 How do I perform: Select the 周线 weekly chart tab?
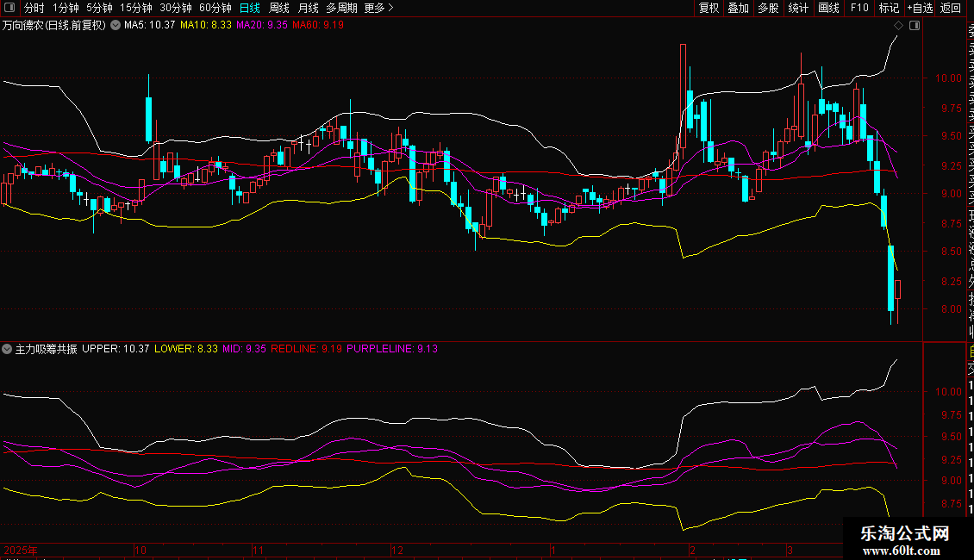point(279,8)
